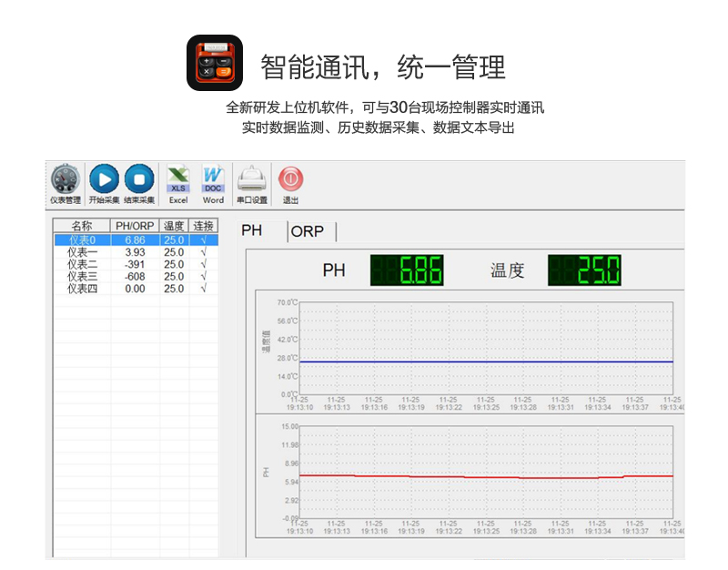Open the 仪表管理 instrument management tool
The height and width of the screenshot is (570, 728).
coord(66,183)
